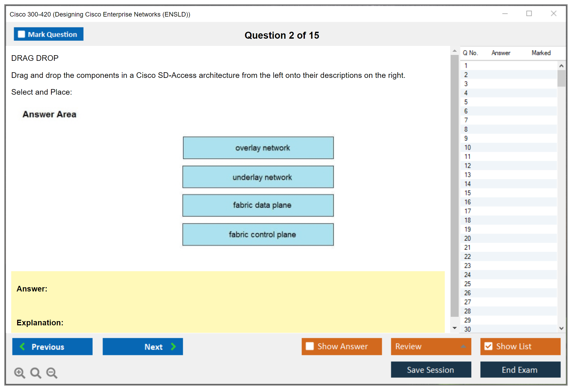Image resolution: width=574 pixels, height=392 pixels.
Task: Click the reset zoom magnifier icon
Action: [36, 373]
